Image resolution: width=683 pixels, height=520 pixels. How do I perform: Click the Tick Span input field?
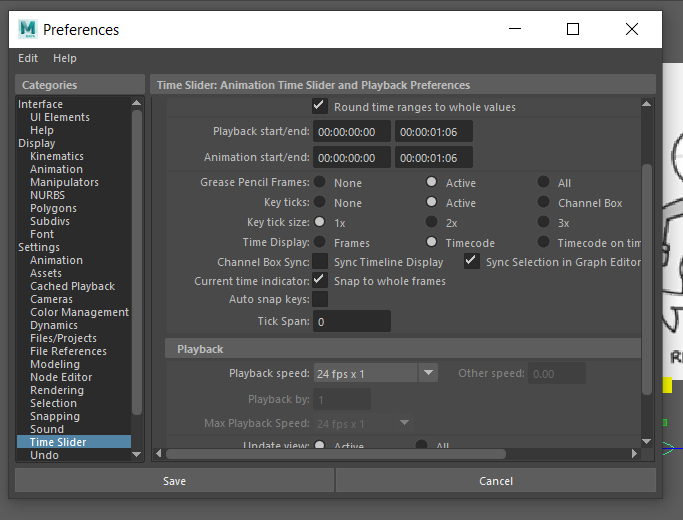[x=352, y=321]
